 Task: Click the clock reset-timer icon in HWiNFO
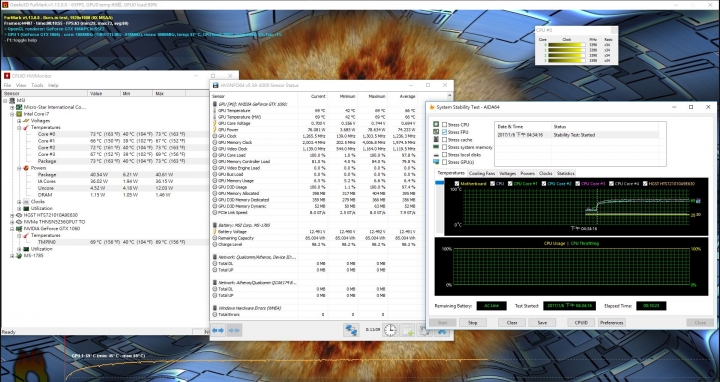[x=390, y=330]
